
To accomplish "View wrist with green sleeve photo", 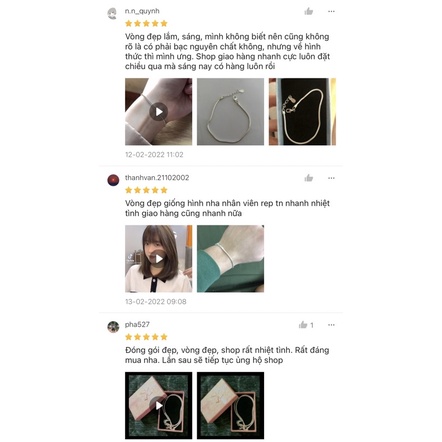I will 230,259.
